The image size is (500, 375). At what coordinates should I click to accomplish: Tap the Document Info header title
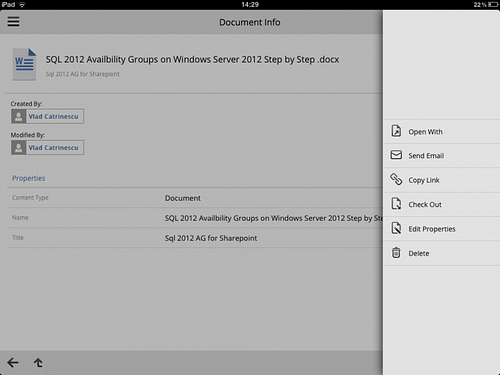(250, 22)
